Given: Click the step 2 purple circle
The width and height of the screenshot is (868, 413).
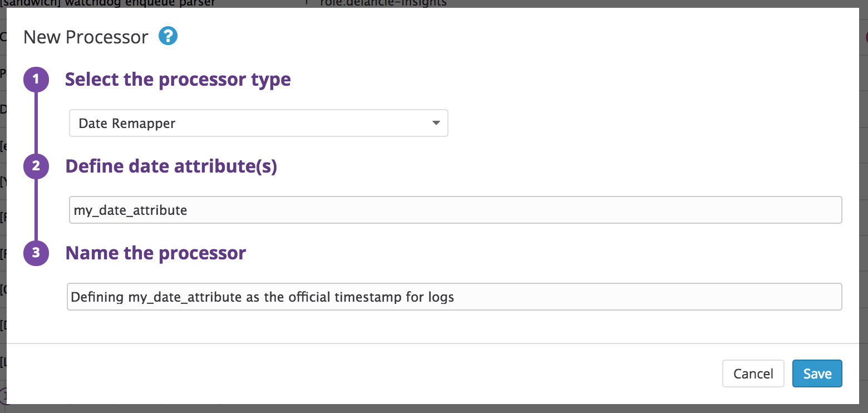Looking at the screenshot, I should coord(36,166).
